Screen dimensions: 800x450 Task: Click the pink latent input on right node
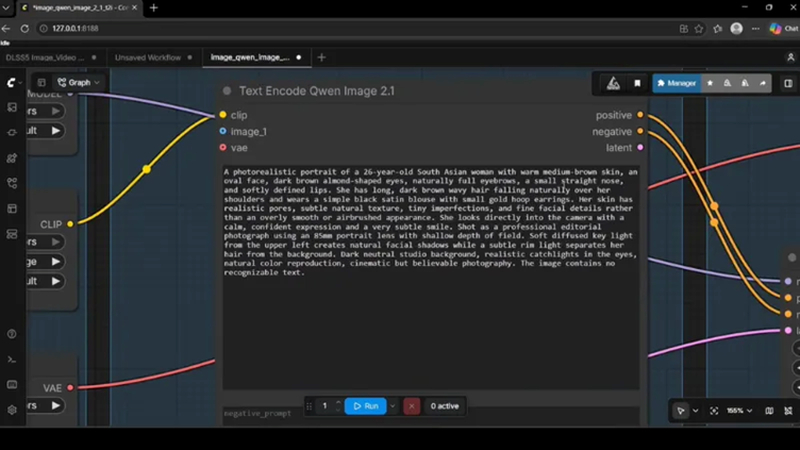pyautogui.click(x=788, y=330)
